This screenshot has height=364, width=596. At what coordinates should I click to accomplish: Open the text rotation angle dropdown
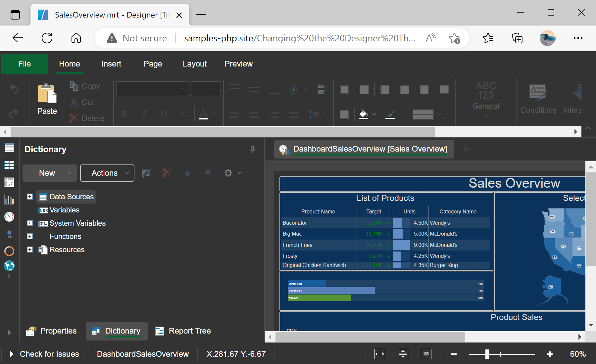298,89
